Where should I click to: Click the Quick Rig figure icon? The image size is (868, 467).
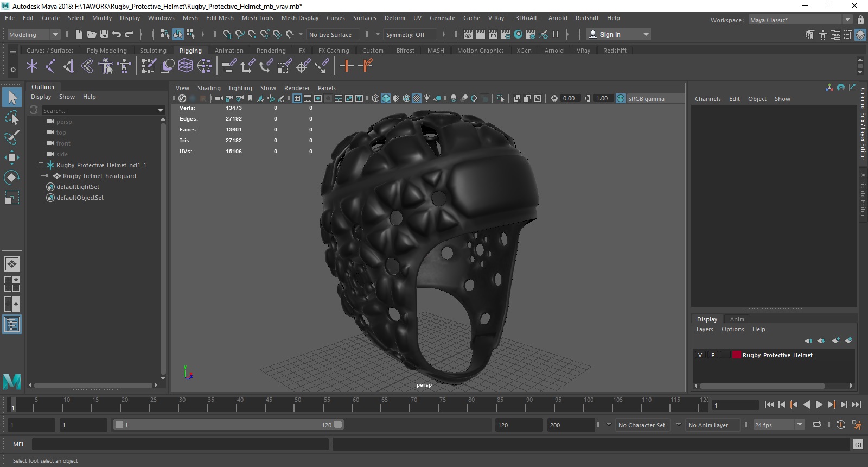(x=106, y=66)
